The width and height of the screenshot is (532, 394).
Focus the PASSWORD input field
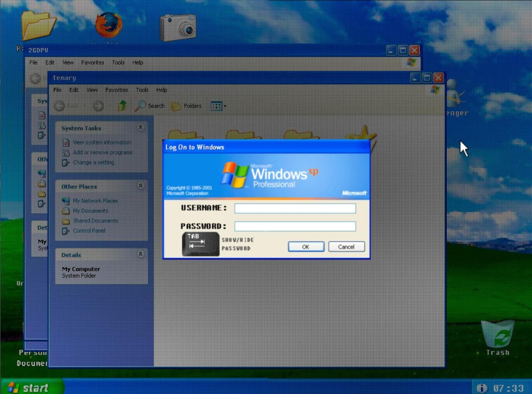click(x=295, y=226)
